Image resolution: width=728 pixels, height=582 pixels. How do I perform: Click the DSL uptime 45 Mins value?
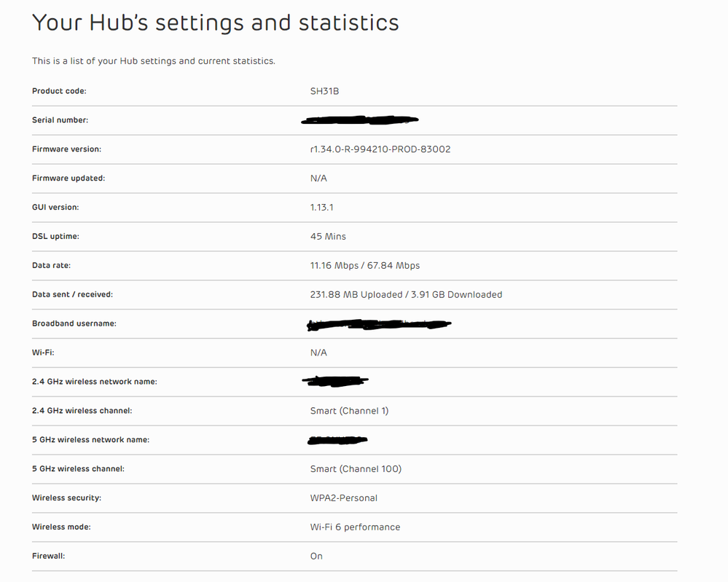[x=328, y=236]
